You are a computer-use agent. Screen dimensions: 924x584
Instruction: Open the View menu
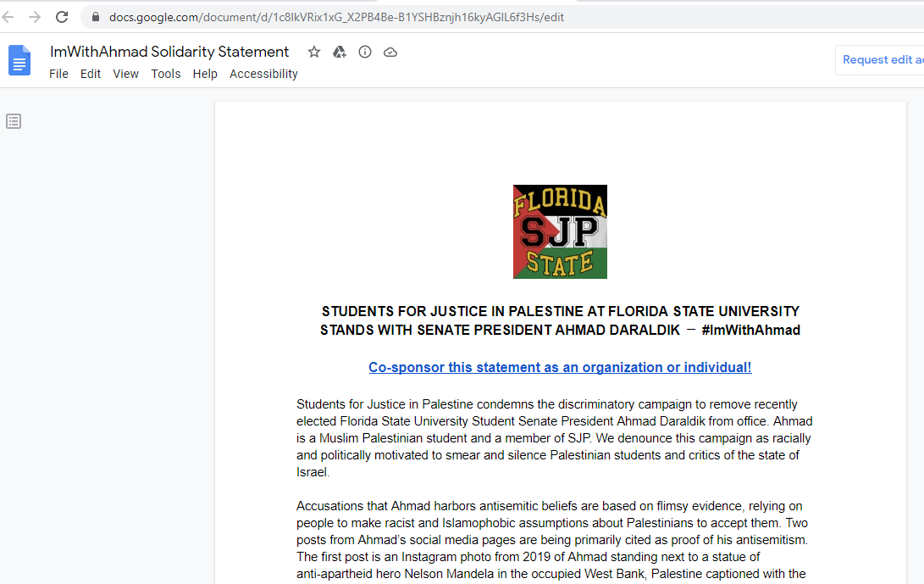[125, 74]
